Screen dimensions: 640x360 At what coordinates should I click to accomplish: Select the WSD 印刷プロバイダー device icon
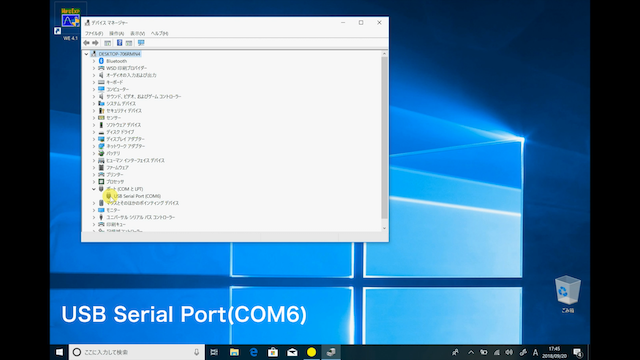(x=101, y=68)
